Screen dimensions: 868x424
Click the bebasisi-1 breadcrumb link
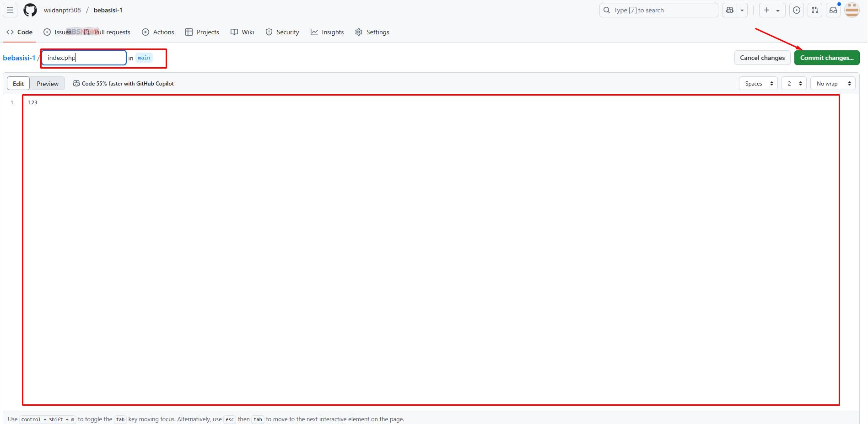(19, 58)
